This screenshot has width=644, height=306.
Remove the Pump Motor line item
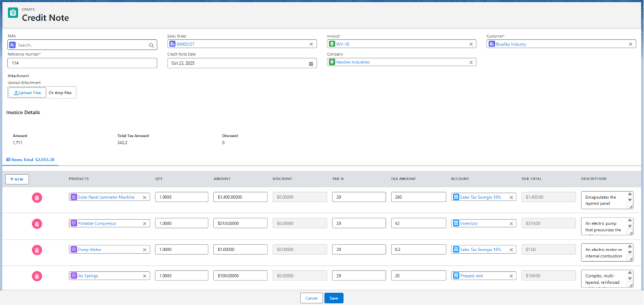36,250
